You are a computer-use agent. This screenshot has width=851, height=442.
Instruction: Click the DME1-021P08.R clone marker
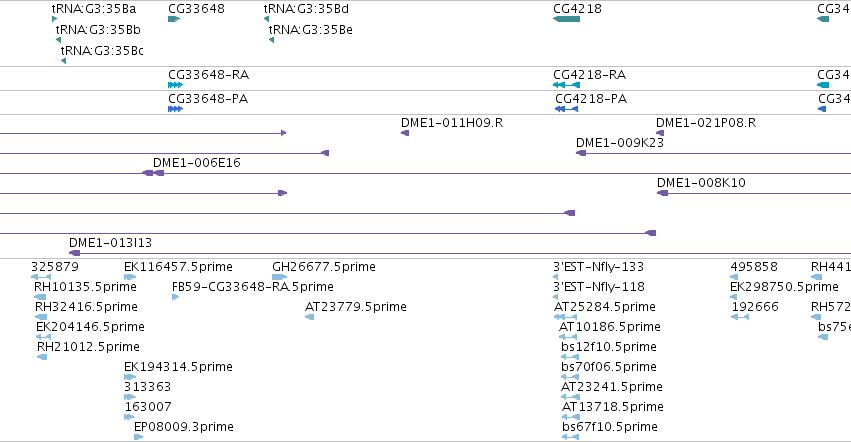point(660,132)
